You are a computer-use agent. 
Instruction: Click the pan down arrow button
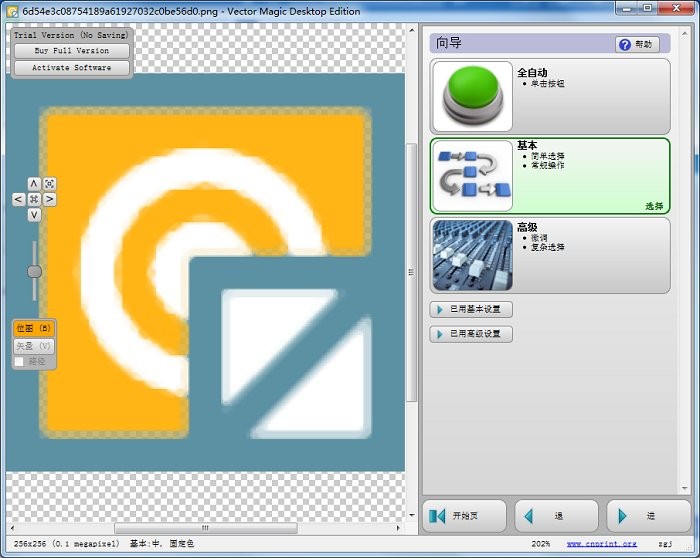coord(34,214)
